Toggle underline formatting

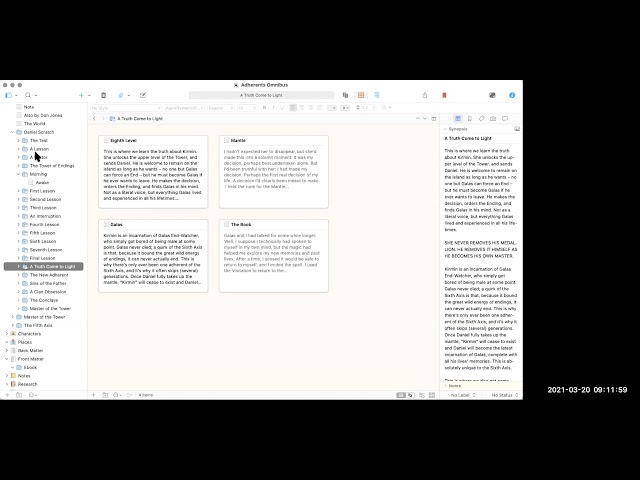[x=282, y=108]
